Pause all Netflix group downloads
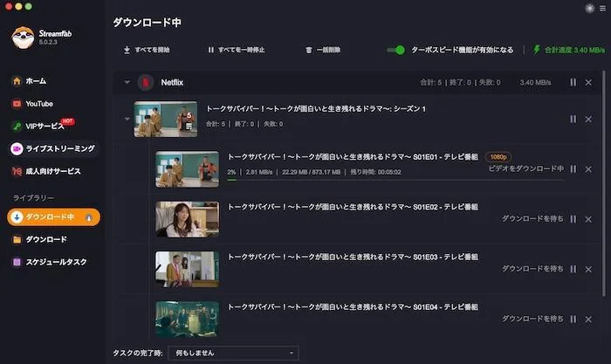The image size is (611, 364). pos(573,82)
